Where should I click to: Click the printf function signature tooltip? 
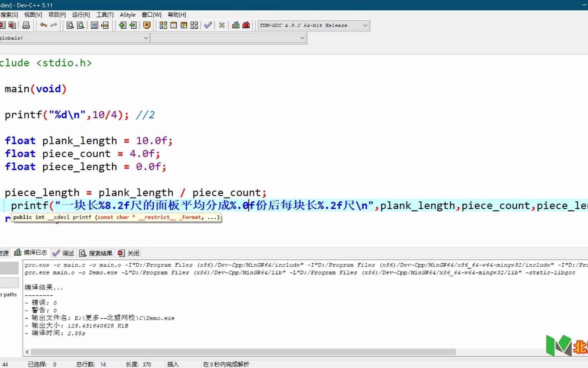pos(116,217)
